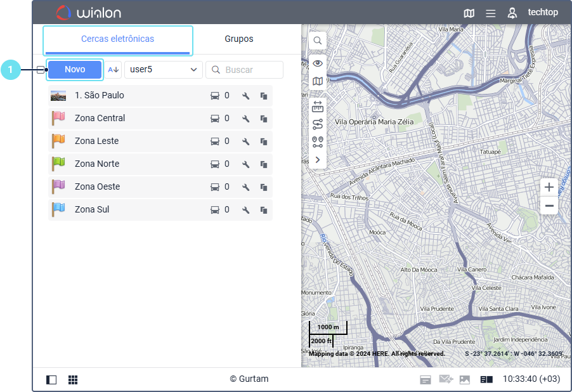Expand the map tools panel arrow
The image size is (572, 392).
coord(318,160)
